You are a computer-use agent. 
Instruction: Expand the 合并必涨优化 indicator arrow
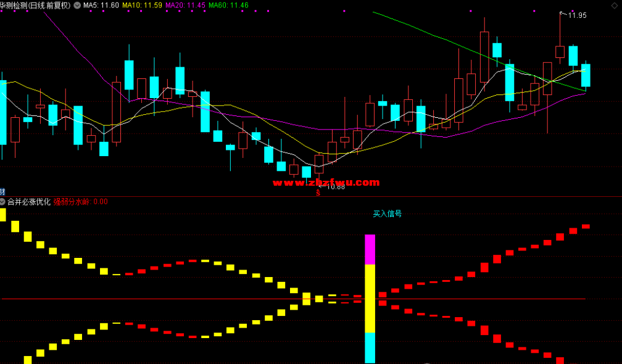tap(2, 202)
